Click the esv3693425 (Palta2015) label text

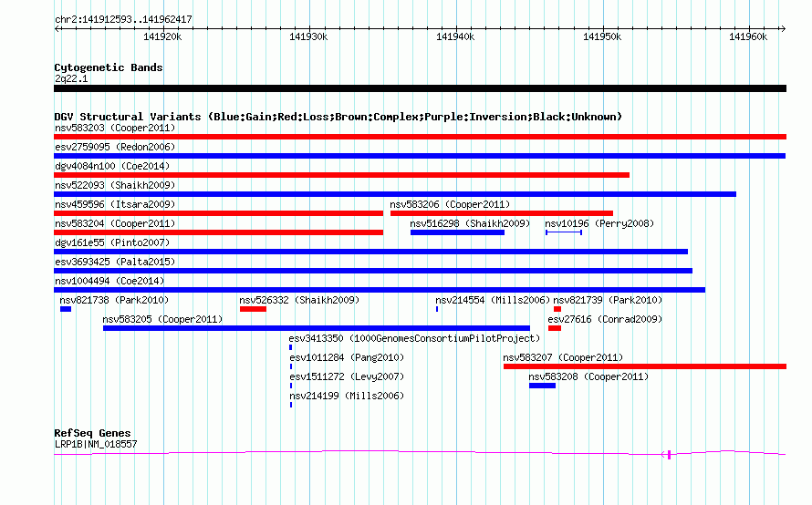[115, 262]
